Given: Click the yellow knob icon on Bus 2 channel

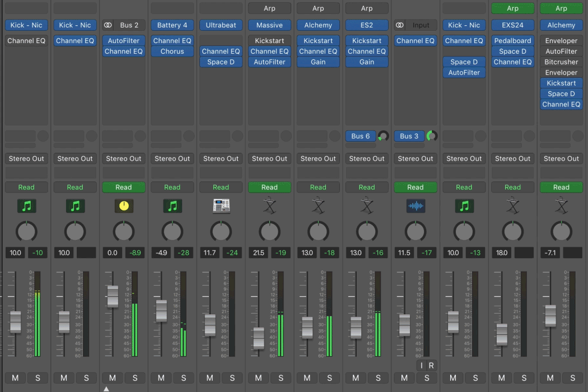Looking at the screenshot, I should point(124,206).
